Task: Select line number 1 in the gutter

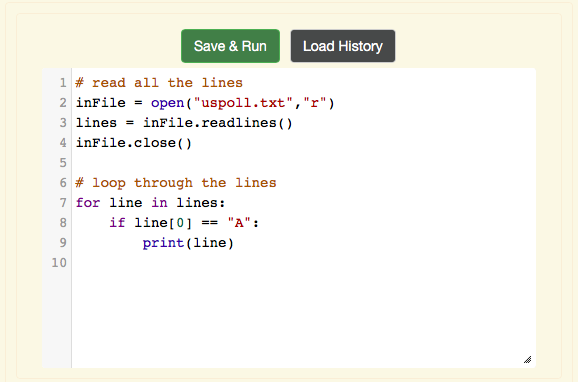Action: coord(63,83)
